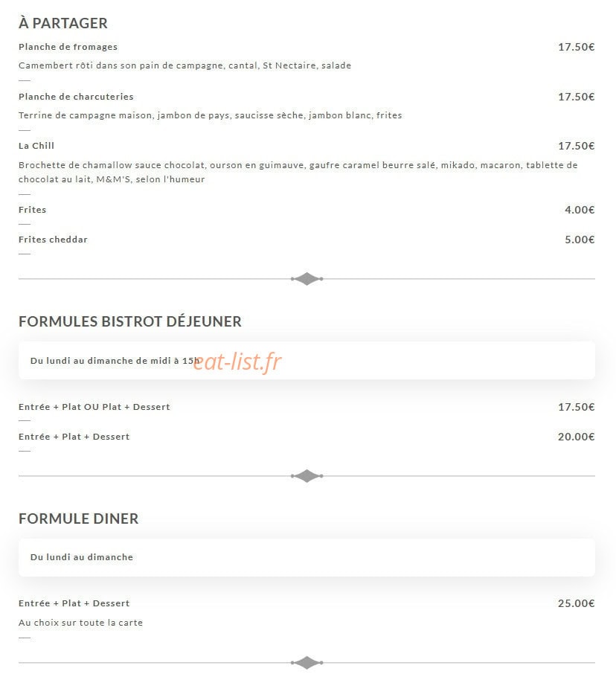Select the Planche de charcuteries title
This screenshot has height=674, width=616.
pyautogui.click(x=76, y=97)
